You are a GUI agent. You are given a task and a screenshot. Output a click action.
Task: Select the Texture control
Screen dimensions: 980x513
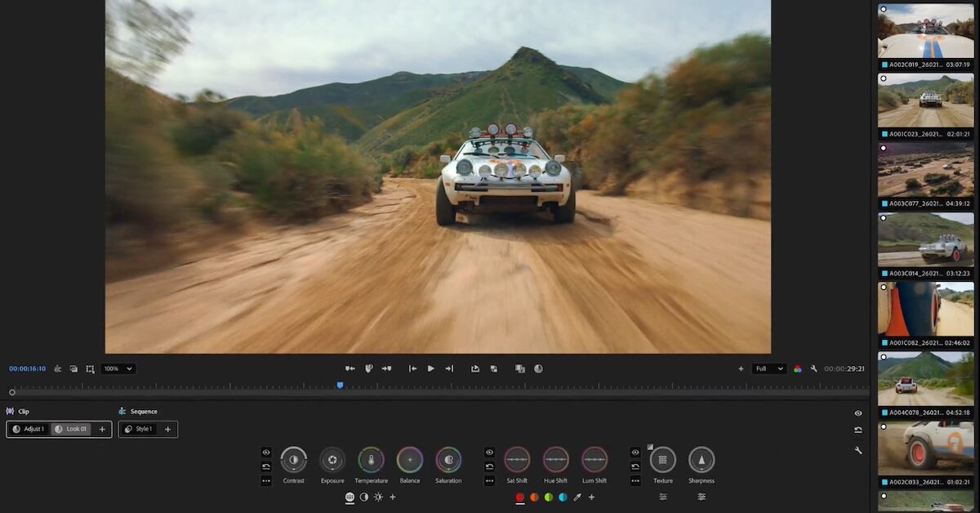pos(662,459)
